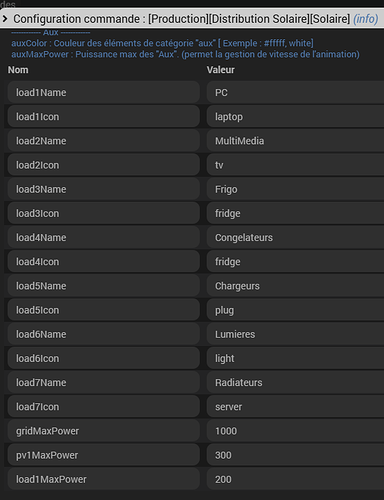Screen dimensions: 384x500
Task: Click the Lumieres value field
Action: coord(295,334)
